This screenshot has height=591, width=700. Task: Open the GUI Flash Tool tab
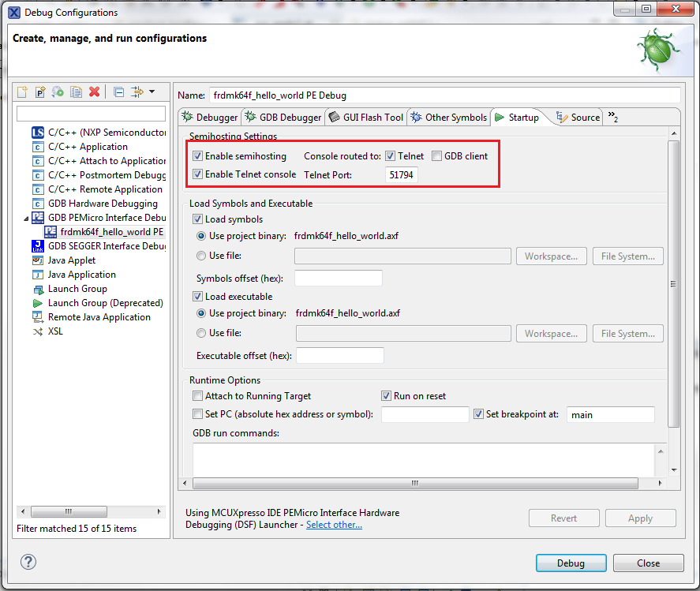click(x=366, y=117)
